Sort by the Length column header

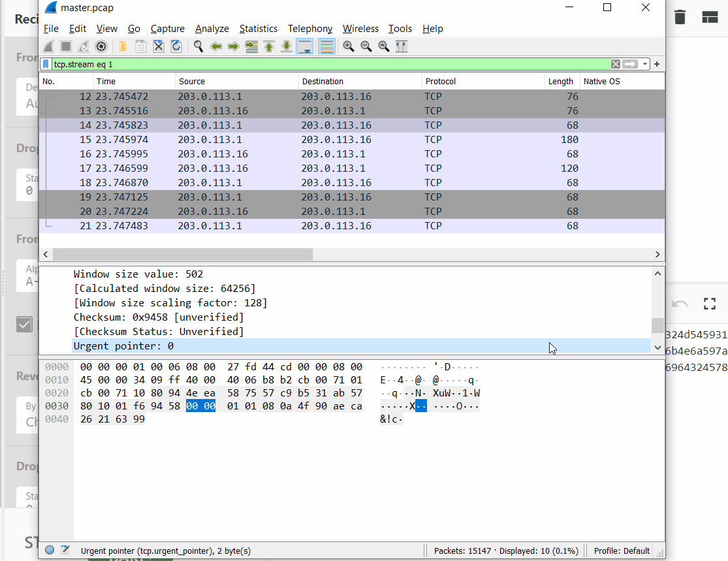tap(562, 81)
